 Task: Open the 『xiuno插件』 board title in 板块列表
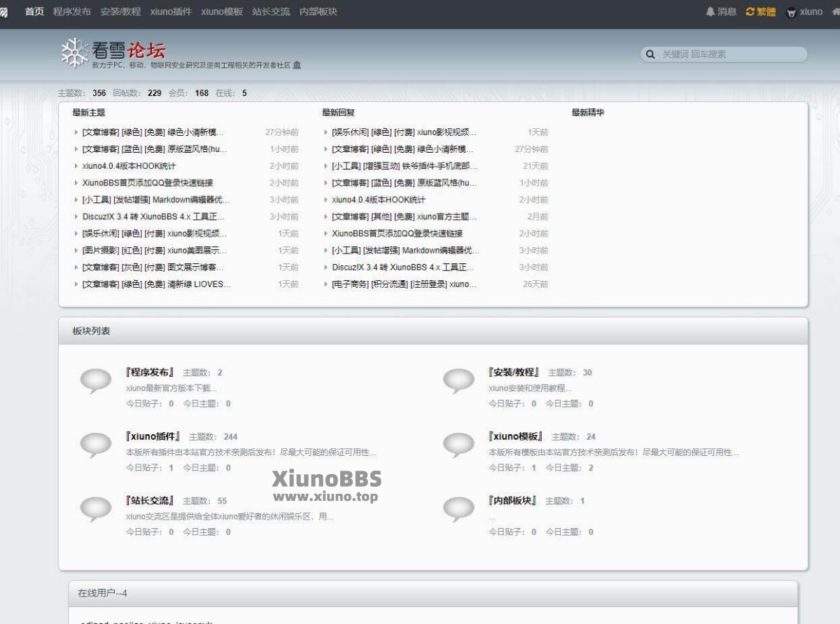(x=153, y=436)
